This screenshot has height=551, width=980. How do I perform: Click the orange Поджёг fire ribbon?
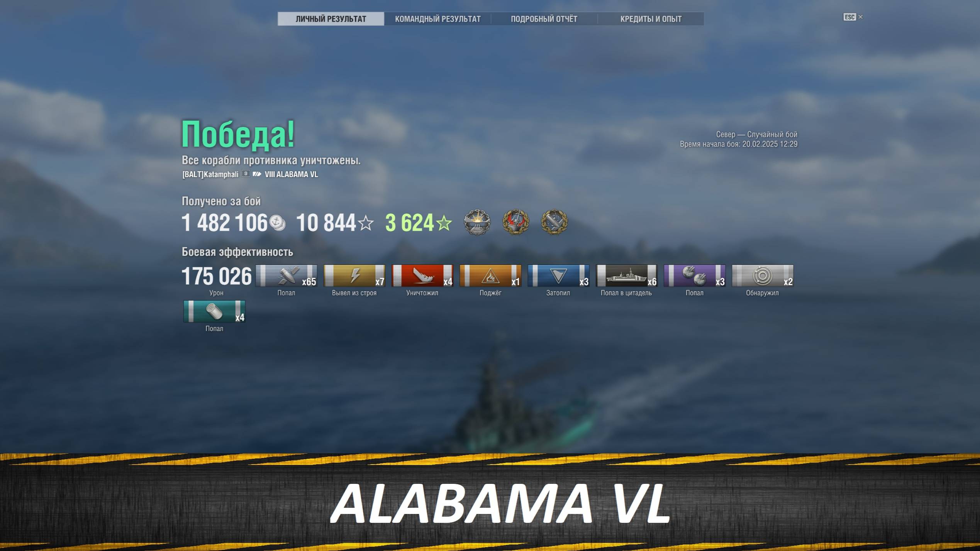pyautogui.click(x=490, y=275)
